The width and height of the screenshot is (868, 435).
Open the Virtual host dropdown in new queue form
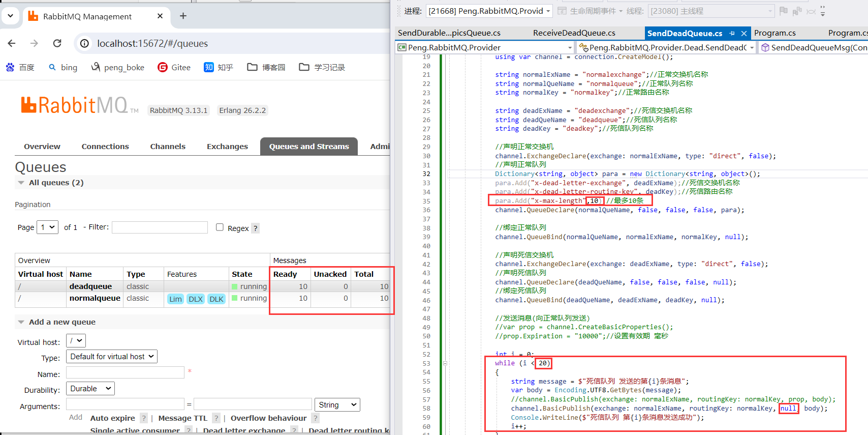[x=76, y=341]
